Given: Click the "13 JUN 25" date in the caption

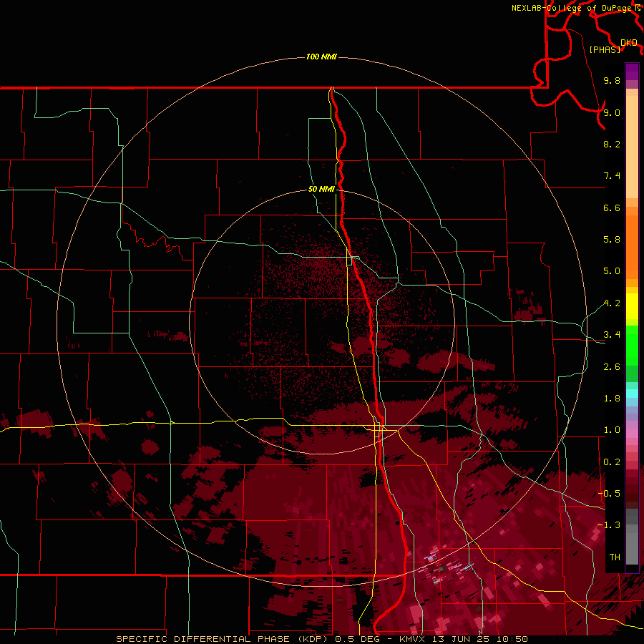Looking at the screenshot, I should [x=460, y=639].
